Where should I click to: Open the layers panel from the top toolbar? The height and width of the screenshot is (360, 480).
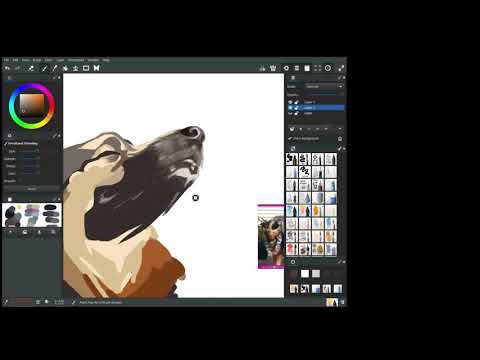pos(297,68)
